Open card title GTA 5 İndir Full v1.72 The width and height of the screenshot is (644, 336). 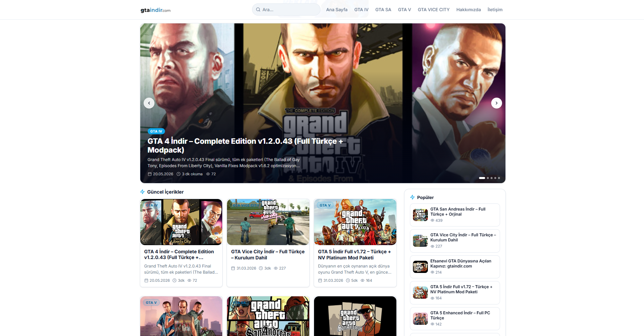coord(354,255)
